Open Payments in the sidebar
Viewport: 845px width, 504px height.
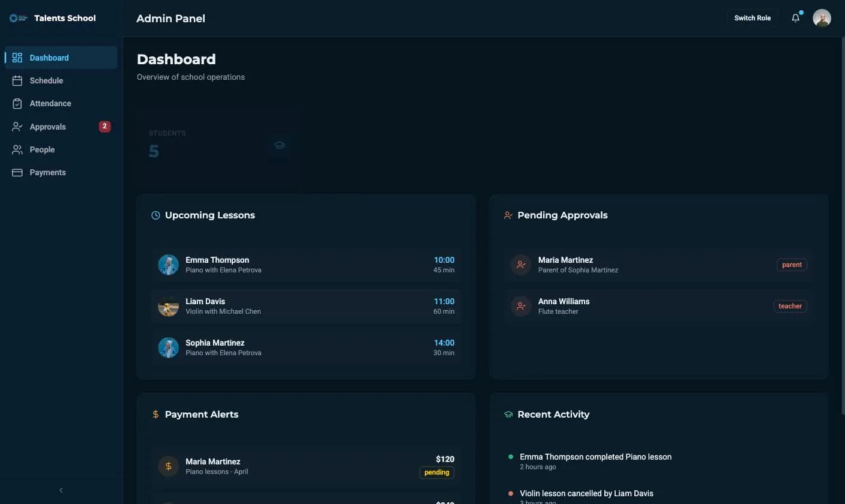(61, 172)
